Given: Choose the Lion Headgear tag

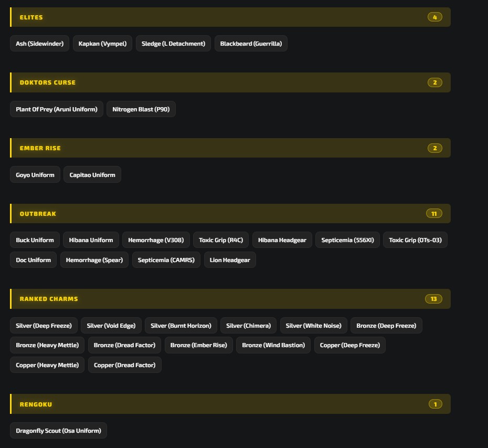Looking at the screenshot, I should 230,260.
